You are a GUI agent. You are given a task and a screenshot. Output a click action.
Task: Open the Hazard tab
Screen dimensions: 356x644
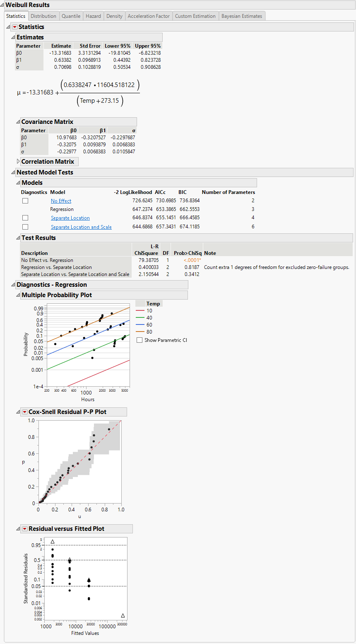click(x=93, y=16)
